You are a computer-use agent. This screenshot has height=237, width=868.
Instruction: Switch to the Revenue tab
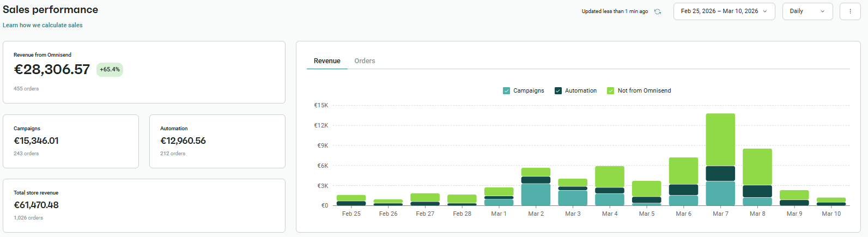tap(327, 61)
